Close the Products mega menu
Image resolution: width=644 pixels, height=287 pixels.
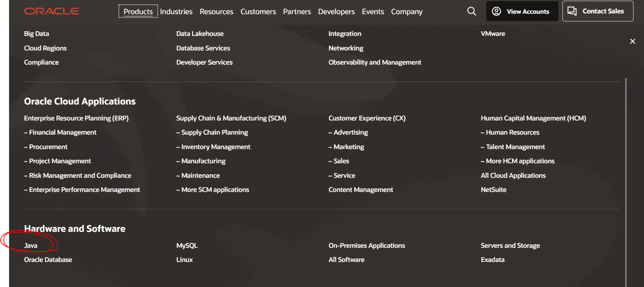(x=632, y=41)
